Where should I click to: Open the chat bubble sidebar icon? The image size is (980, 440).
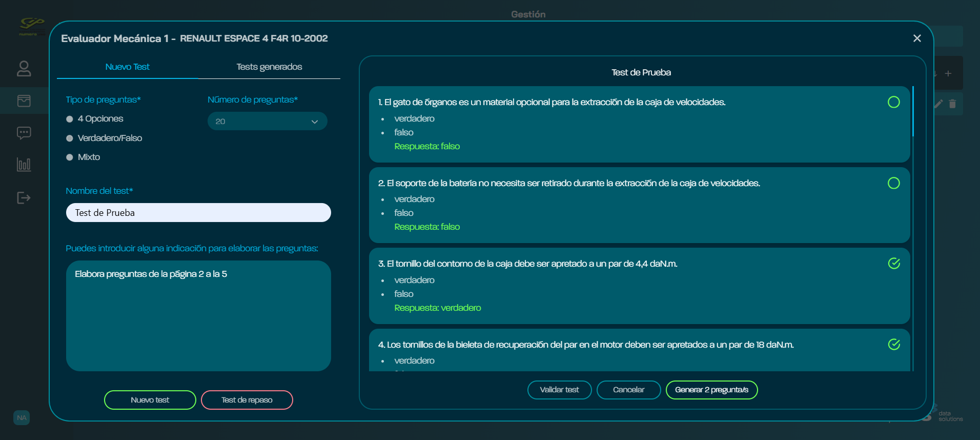pos(24,133)
